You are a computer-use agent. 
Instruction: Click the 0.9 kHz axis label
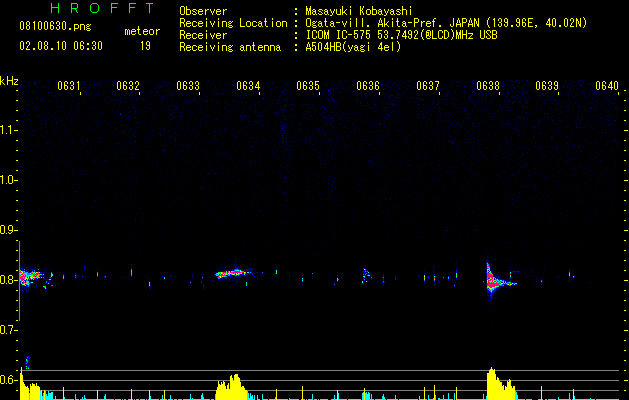pos(7,230)
